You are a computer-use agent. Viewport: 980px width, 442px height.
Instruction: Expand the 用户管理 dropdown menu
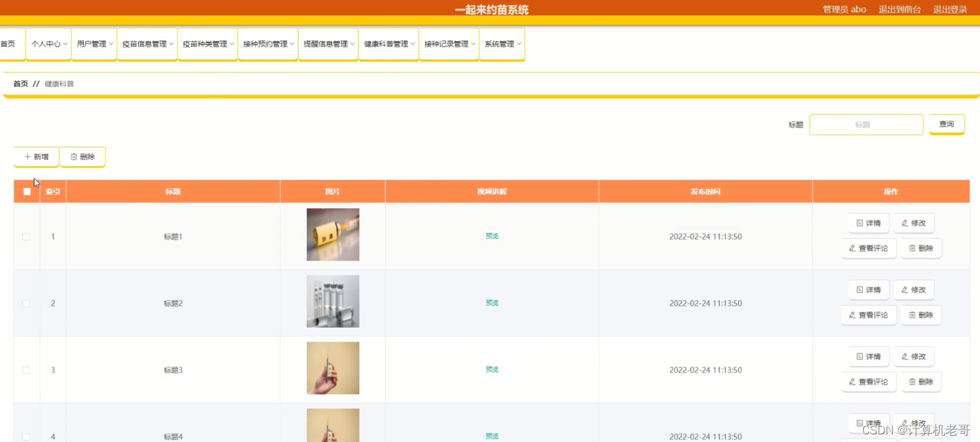pos(95,44)
